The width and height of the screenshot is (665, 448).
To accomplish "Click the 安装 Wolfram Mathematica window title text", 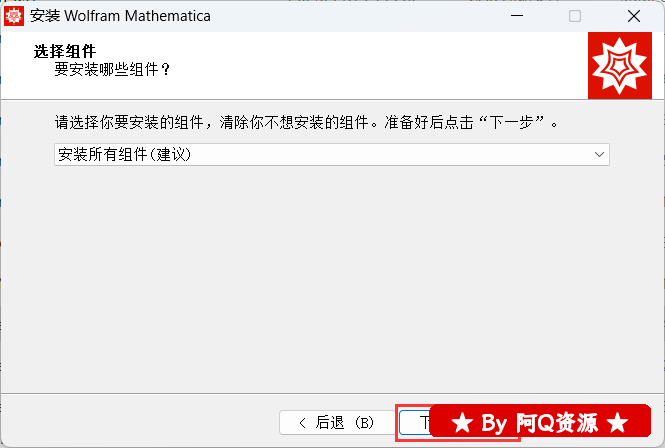I will pyautogui.click(x=120, y=16).
